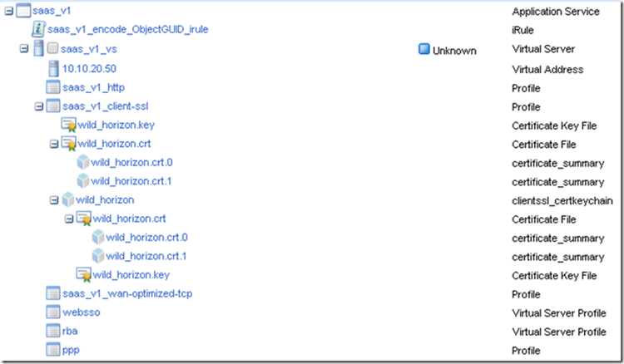Click the cube icon of the wild_horizon.crt.0 above the wild_horizon certkeychain
Image resolution: width=624 pixels, height=364 pixels.
82,162
